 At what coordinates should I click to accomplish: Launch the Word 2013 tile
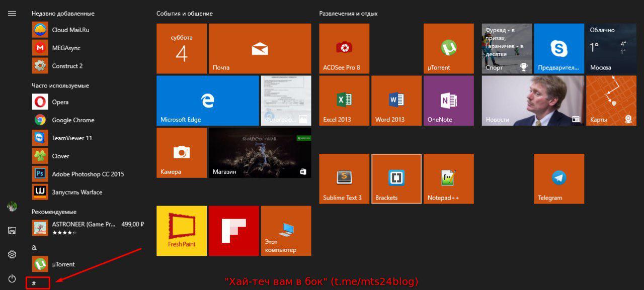[396, 101]
